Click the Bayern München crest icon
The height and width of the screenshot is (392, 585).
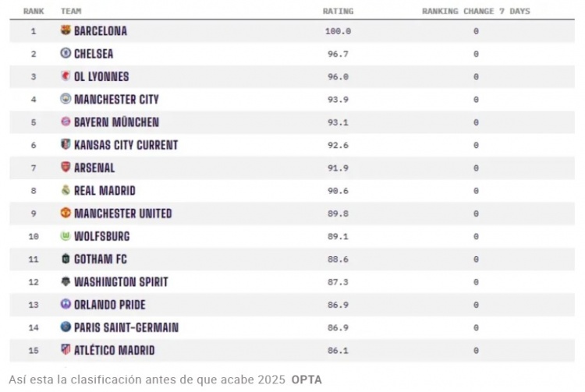[x=66, y=122]
